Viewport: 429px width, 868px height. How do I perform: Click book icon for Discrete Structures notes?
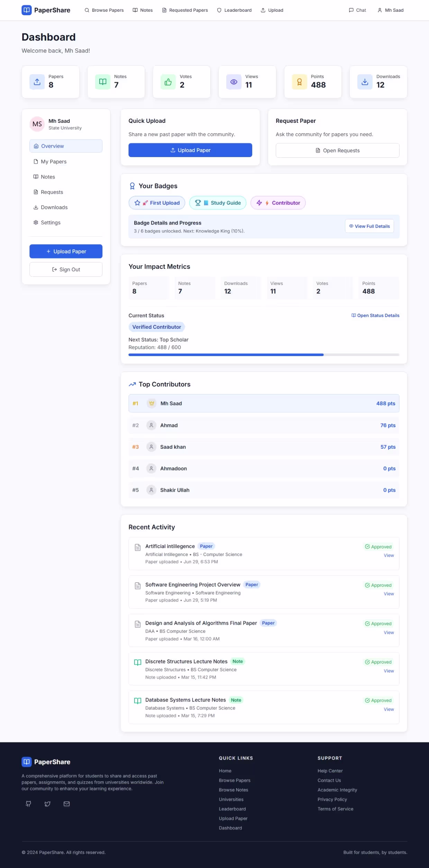tap(138, 663)
